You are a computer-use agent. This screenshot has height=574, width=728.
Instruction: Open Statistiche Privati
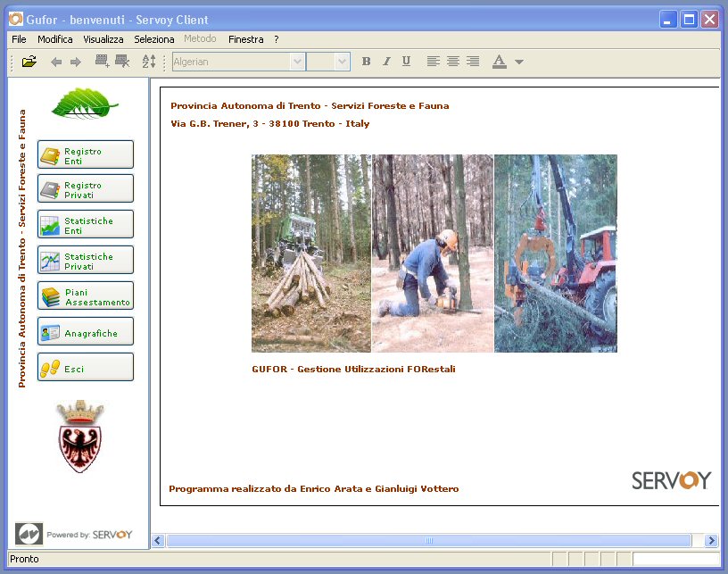pyautogui.click(x=86, y=260)
